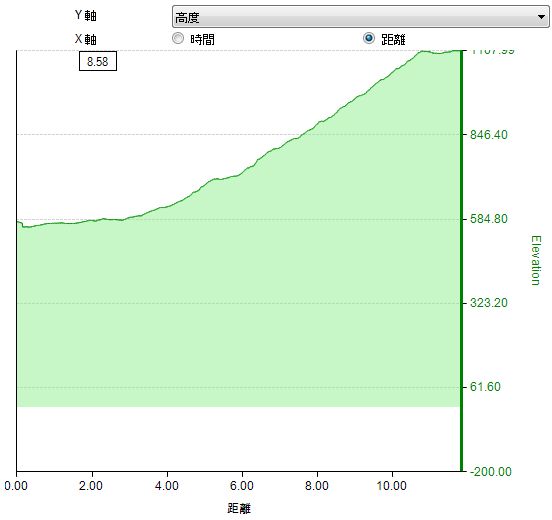
Task: Click the 距離 title below the chart
Action: coord(239,508)
